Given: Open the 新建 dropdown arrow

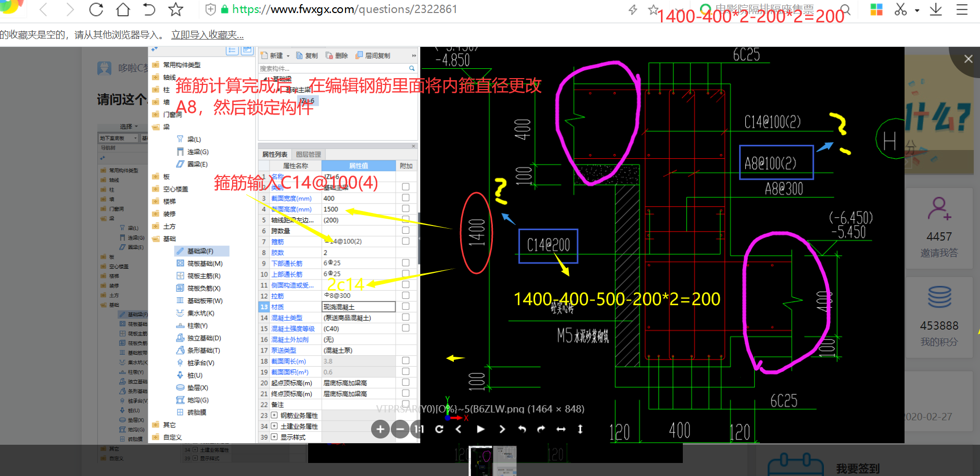Looking at the screenshot, I should click(x=288, y=56).
